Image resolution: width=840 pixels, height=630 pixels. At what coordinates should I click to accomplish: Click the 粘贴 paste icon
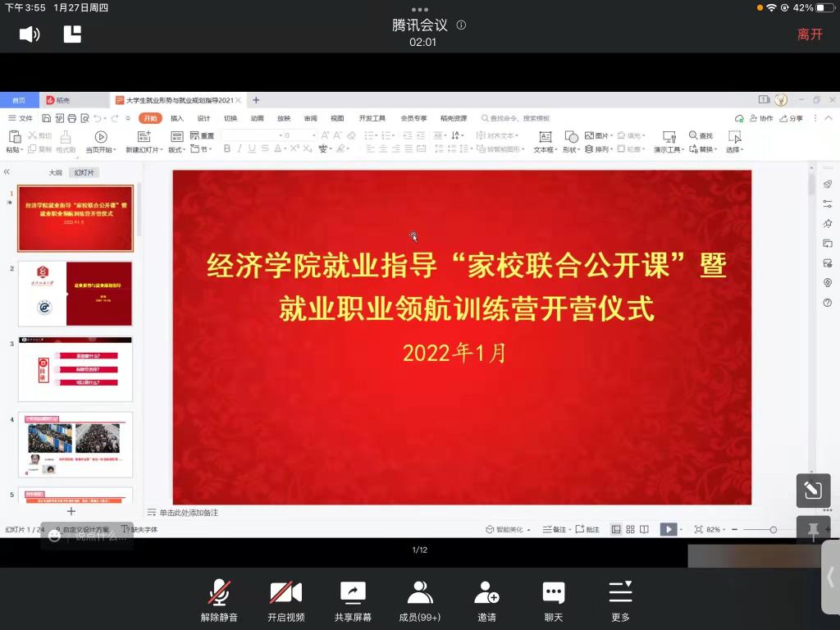(x=15, y=137)
